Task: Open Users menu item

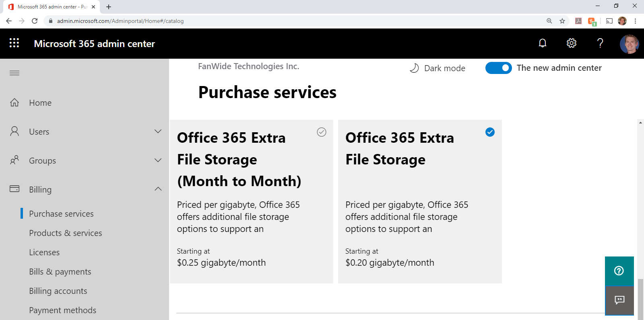Action: pos(39,131)
